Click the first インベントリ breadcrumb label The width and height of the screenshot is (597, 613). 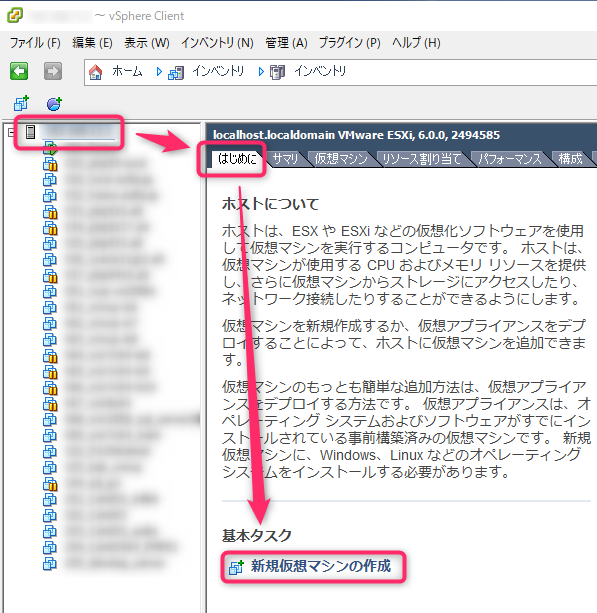(x=218, y=72)
